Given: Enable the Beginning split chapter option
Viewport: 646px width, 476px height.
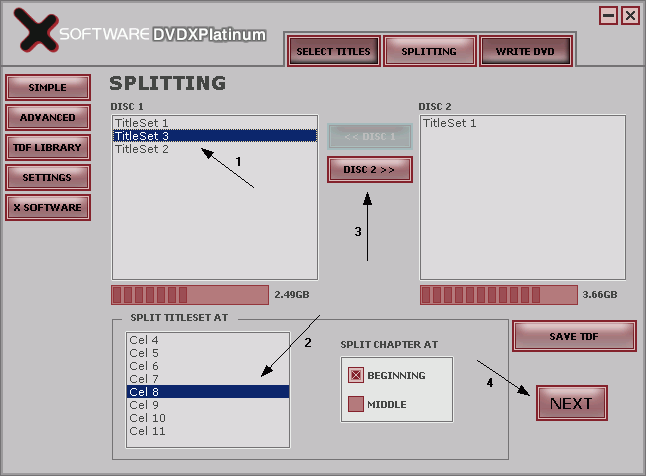Looking at the screenshot, I should (355, 375).
